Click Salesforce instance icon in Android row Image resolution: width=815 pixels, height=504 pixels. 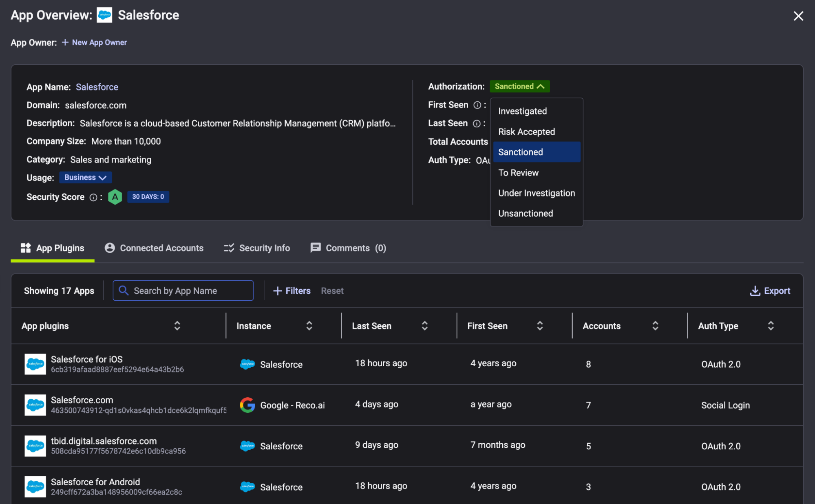247,487
